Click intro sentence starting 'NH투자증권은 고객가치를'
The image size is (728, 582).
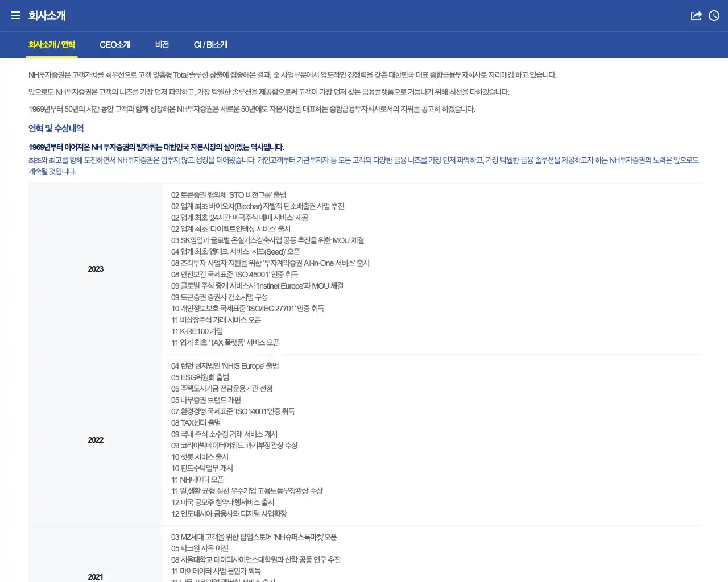[x=292, y=75]
